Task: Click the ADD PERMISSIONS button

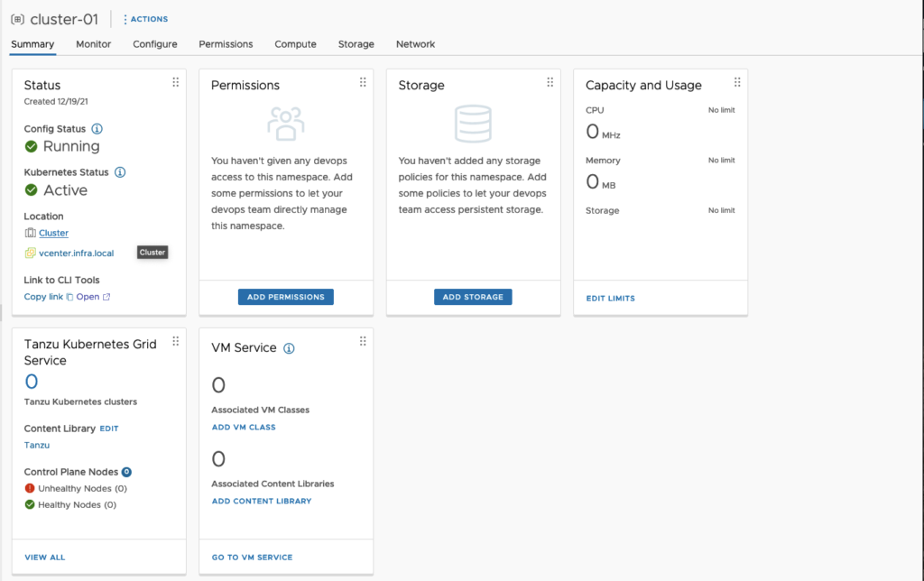Action: point(285,296)
